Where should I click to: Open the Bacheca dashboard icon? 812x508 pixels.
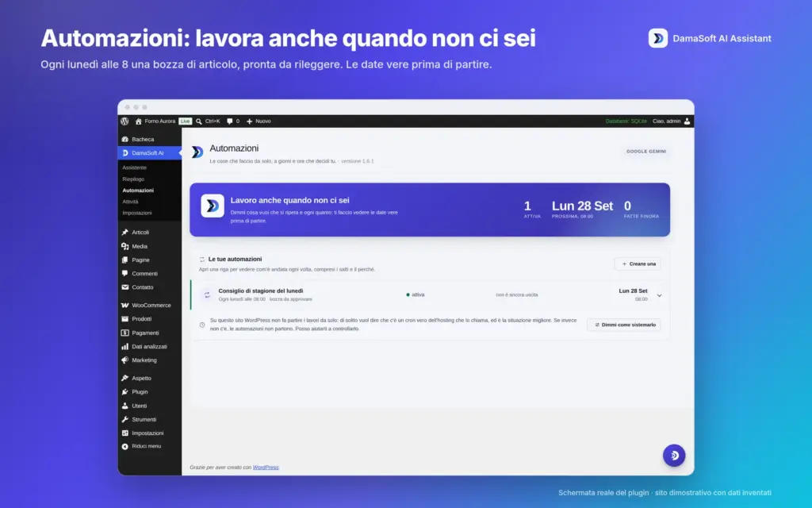[124, 140]
